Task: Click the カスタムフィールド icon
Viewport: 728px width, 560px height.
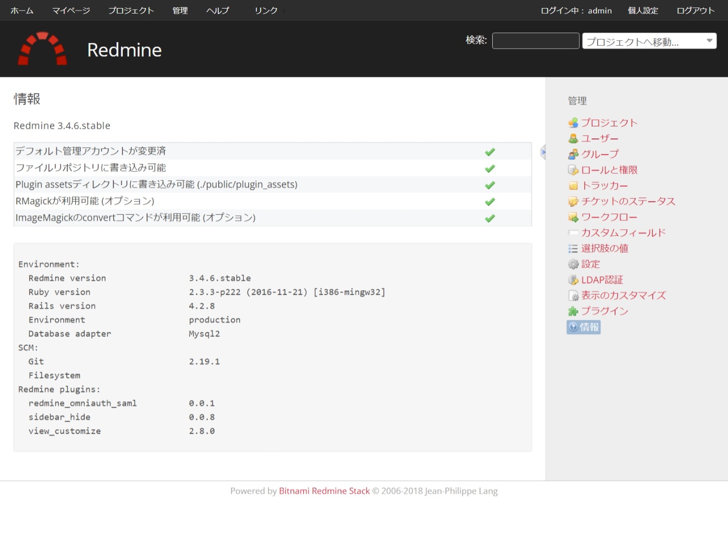Action: pyautogui.click(x=573, y=232)
